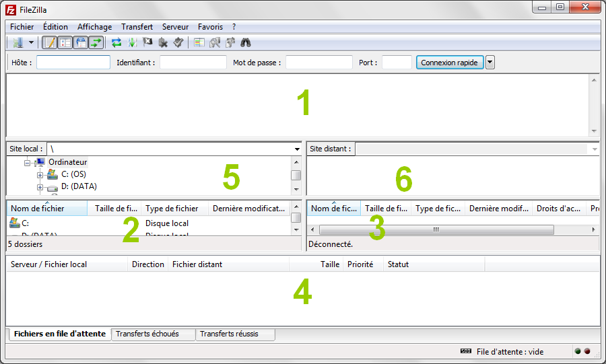
Task: Click the Identifiant input field
Action: 193,63
